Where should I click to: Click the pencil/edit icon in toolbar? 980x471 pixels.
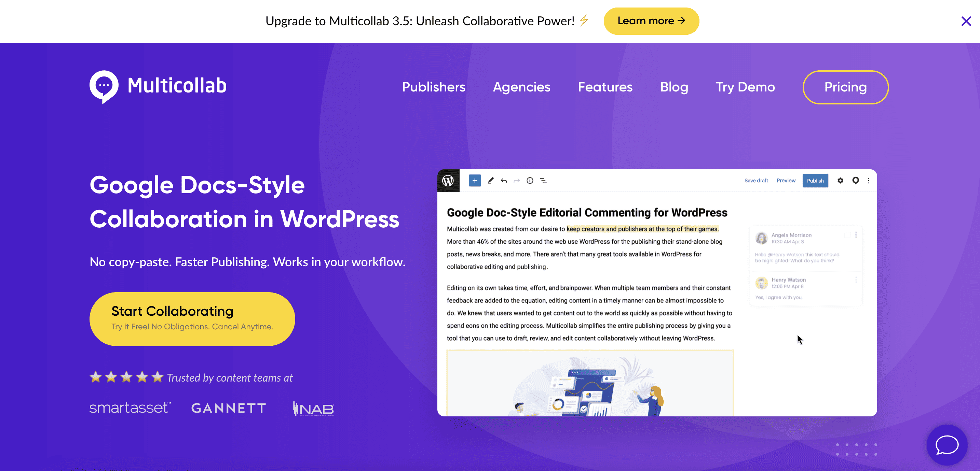click(490, 181)
